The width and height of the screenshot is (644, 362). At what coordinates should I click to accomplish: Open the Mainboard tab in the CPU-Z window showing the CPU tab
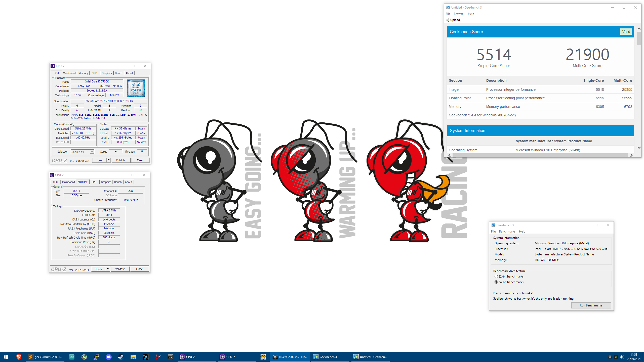point(69,73)
